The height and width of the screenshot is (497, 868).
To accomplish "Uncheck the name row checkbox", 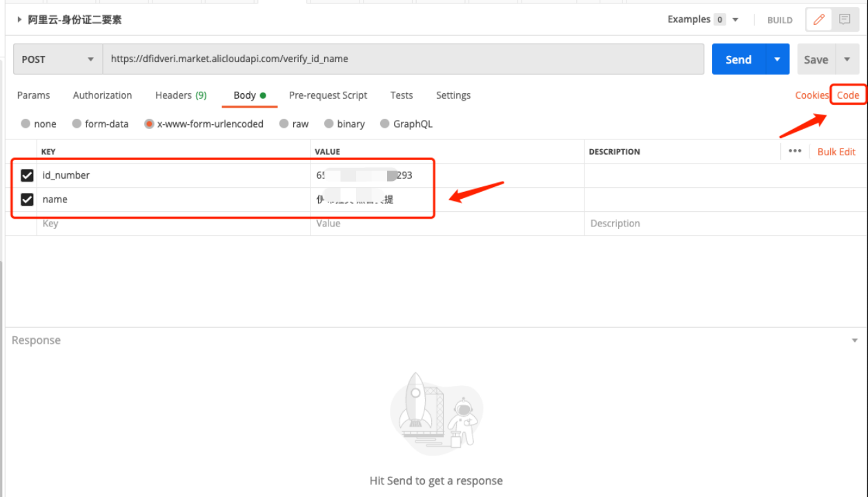I will point(27,199).
